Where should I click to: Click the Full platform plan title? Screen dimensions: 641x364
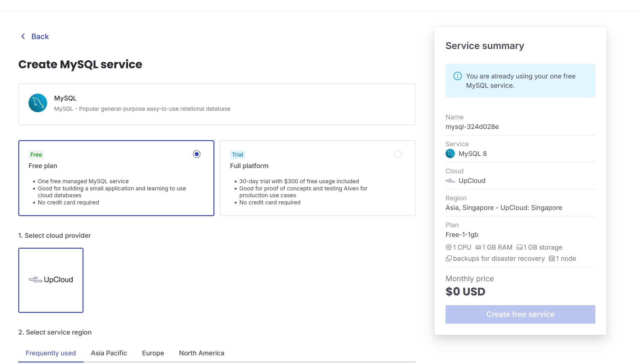(x=249, y=166)
